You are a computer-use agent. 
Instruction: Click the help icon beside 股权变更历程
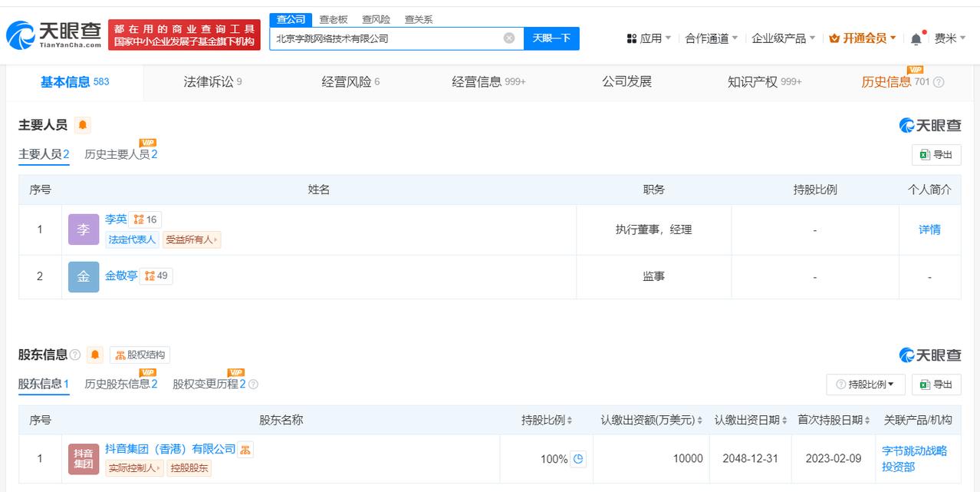coord(254,385)
